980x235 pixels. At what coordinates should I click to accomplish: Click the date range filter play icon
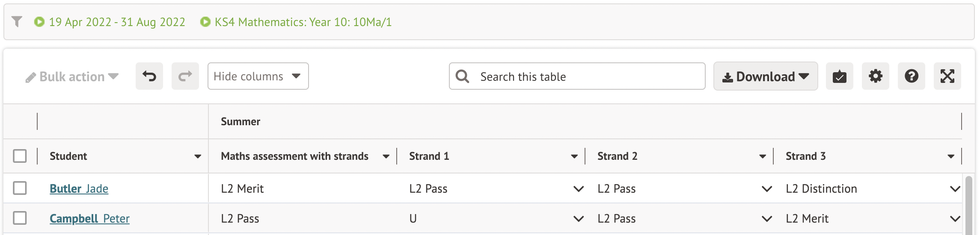pyautogui.click(x=39, y=22)
